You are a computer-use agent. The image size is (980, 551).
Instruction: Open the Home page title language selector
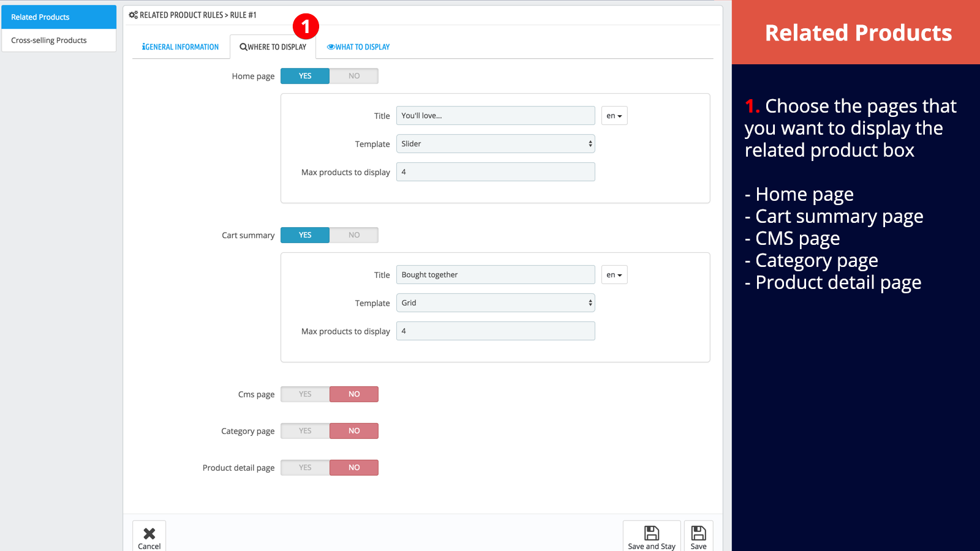(x=614, y=116)
